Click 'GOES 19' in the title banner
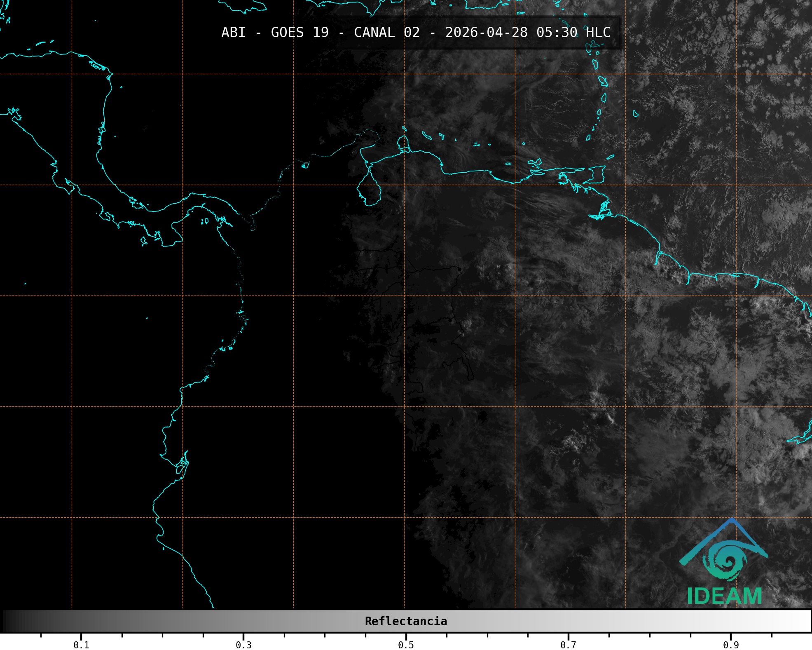 click(300, 33)
